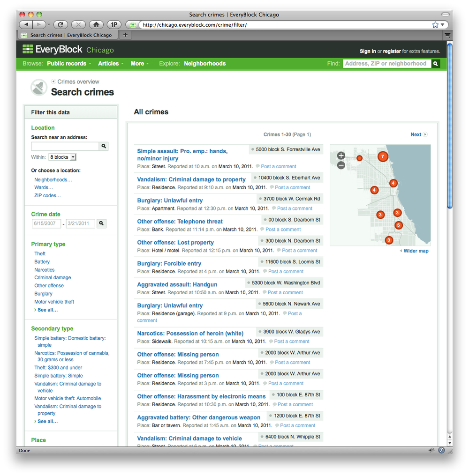Viewport: 469px width, 476px height.
Task: Click the browser forward arrow button
Action: coord(38,24)
